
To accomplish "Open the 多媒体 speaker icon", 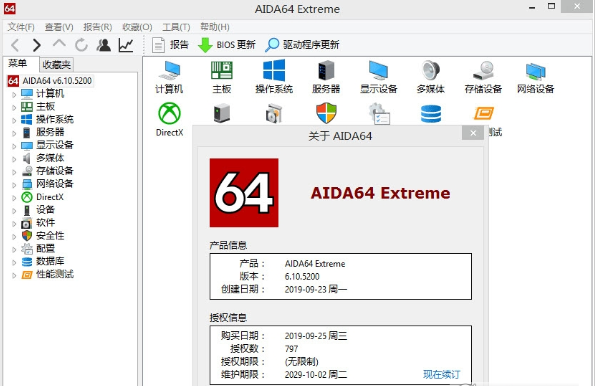I will click(431, 77).
